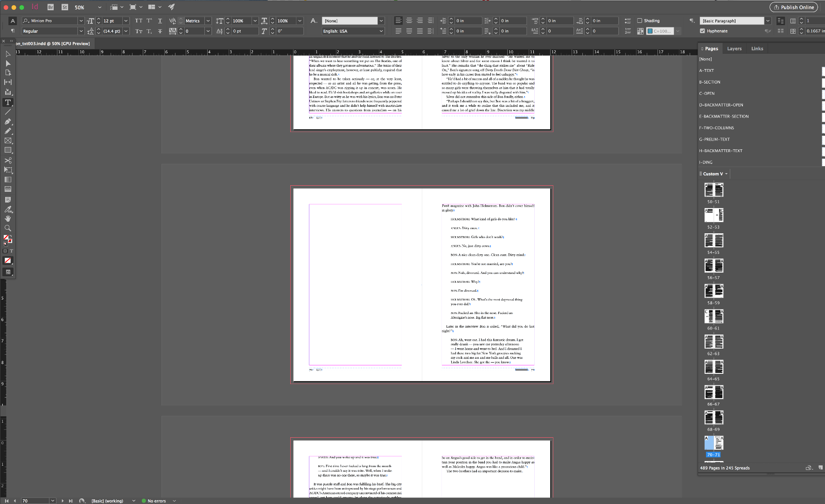
Task: Select the Content Collector tool
Action: [x=8, y=92]
